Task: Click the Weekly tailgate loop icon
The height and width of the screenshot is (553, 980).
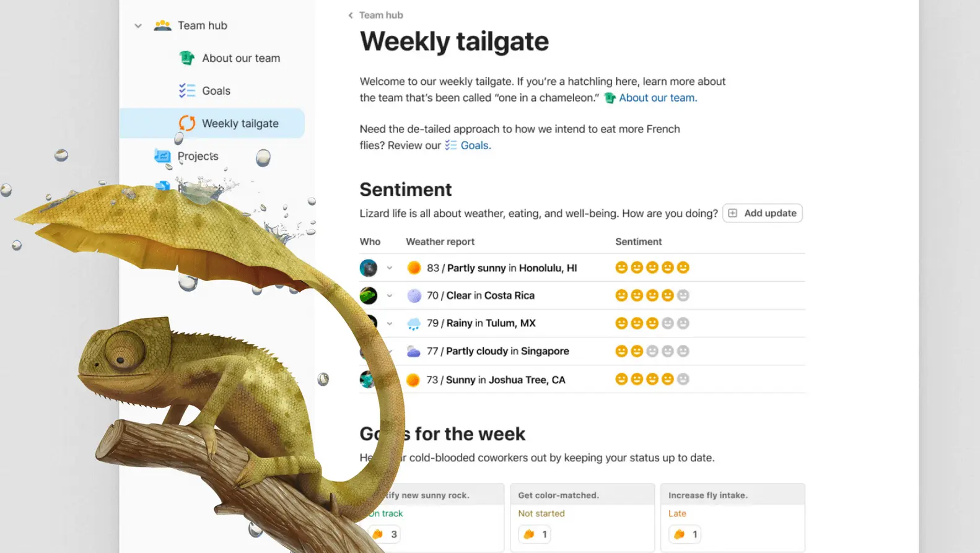Action: coord(187,124)
